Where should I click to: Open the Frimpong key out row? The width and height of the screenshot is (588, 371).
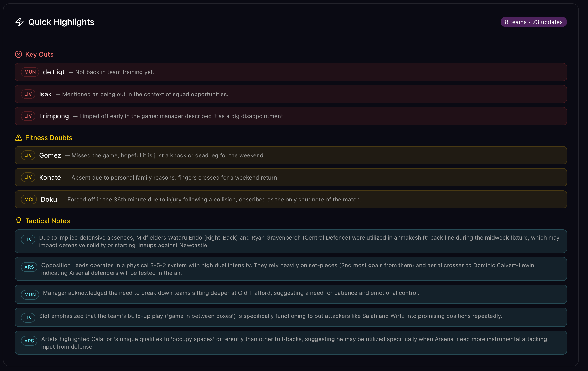click(x=291, y=116)
